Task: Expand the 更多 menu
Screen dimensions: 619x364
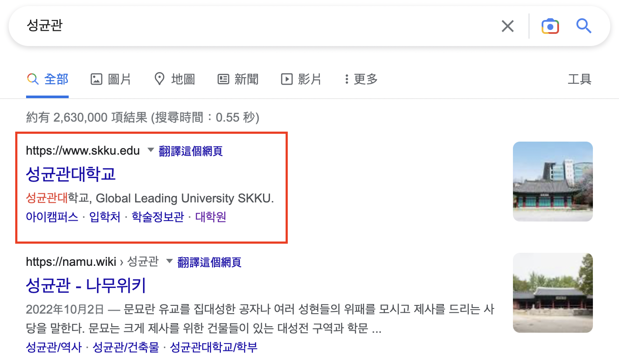Action: [x=360, y=79]
